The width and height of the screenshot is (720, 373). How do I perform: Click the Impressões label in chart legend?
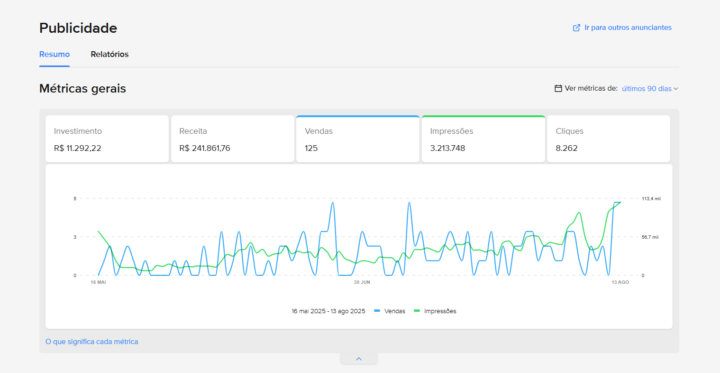440,311
